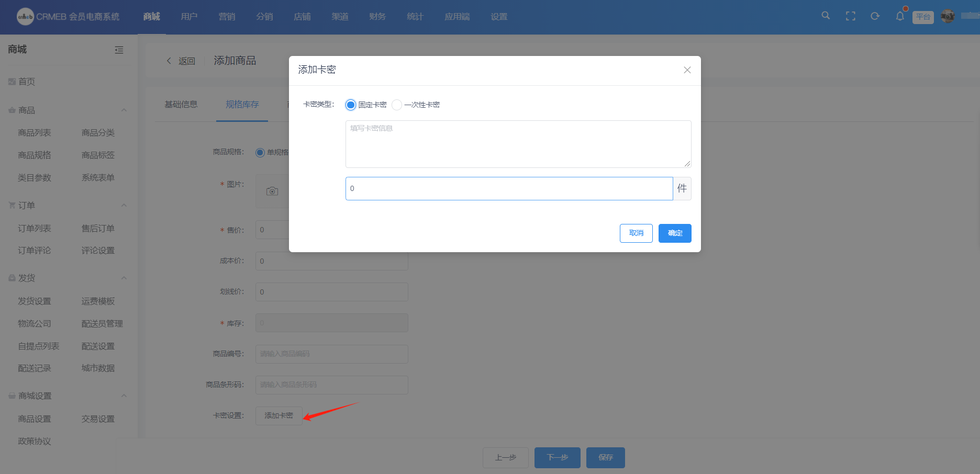Open 商品分类 in sidebar
The image size is (980, 474).
(98, 133)
